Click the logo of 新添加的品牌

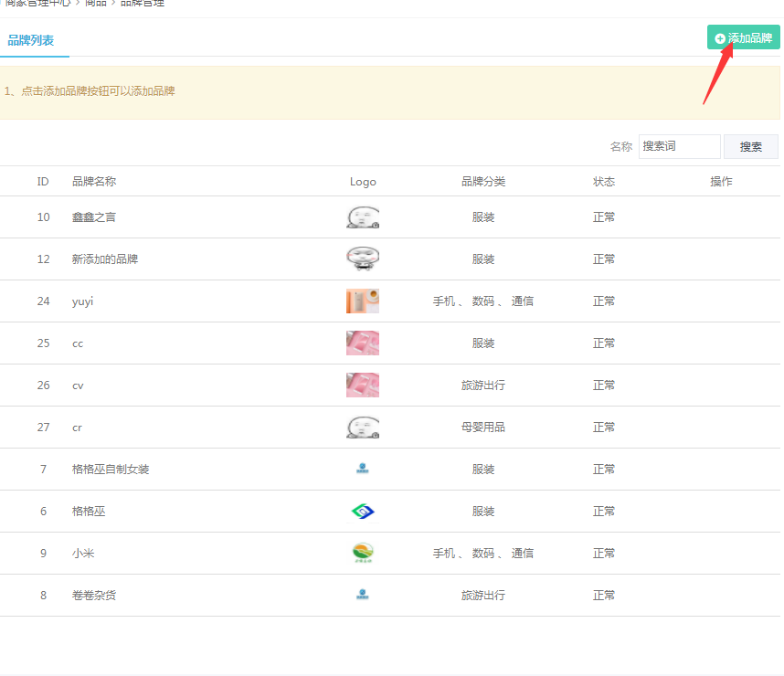coord(363,259)
